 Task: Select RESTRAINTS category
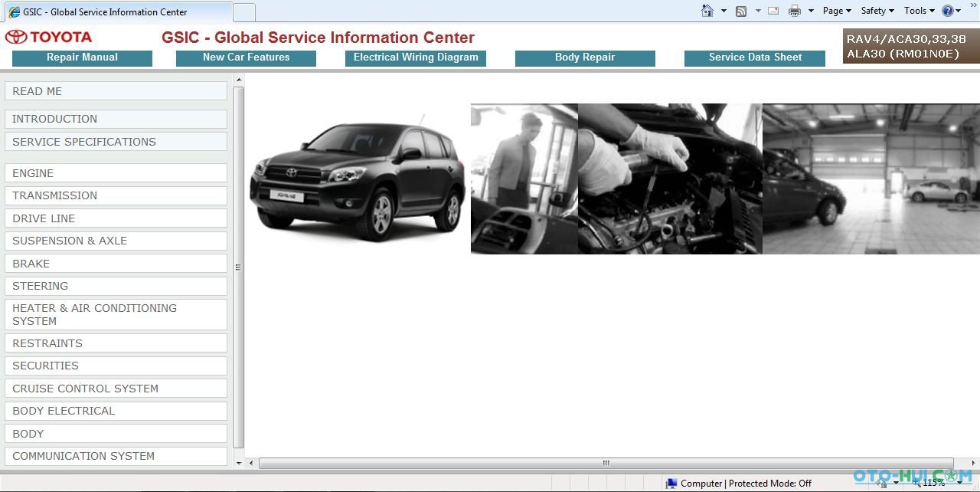116,343
